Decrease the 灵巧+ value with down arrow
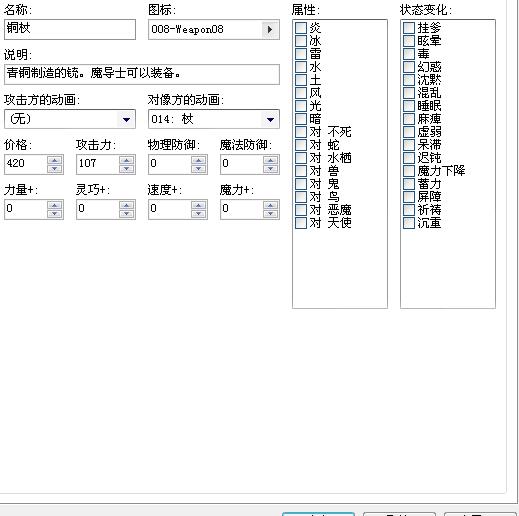 [x=127, y=214]
